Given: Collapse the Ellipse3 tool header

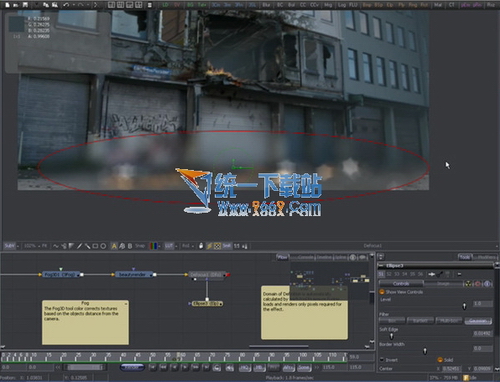Looking at the screenshot, I should 381,266.
